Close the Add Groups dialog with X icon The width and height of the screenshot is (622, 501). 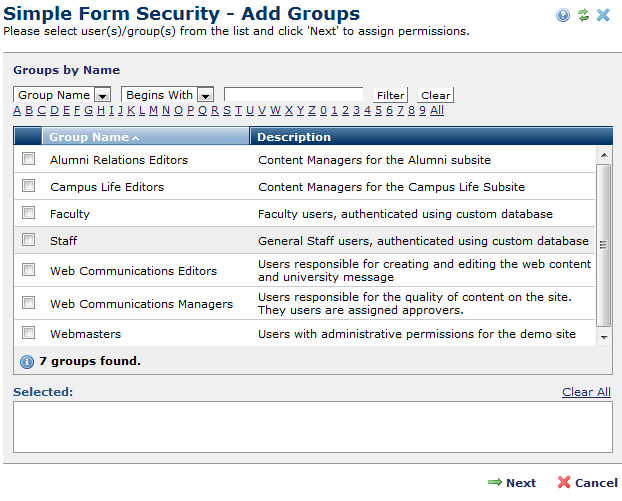tap(603, 15)
